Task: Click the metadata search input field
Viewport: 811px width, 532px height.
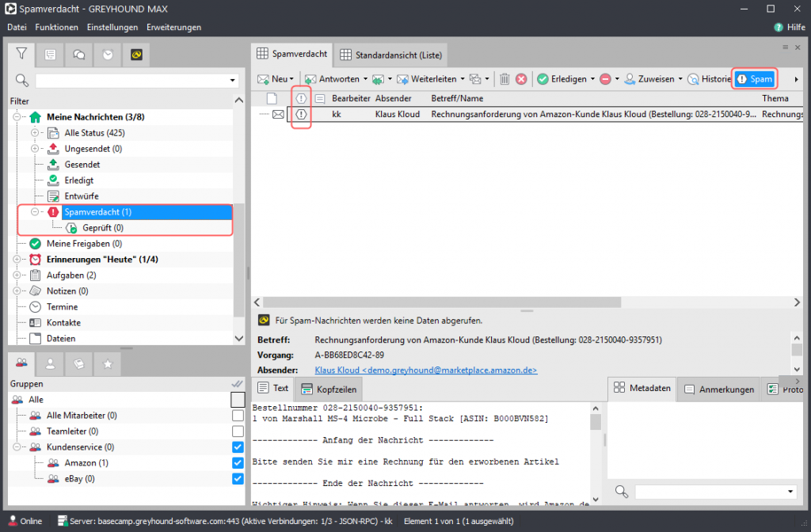Action: point(710,491)
